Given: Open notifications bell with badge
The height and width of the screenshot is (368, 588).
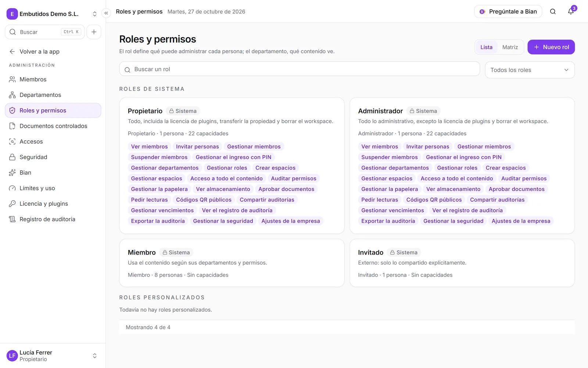Looking at the screenshot, I should click(571, 11).
